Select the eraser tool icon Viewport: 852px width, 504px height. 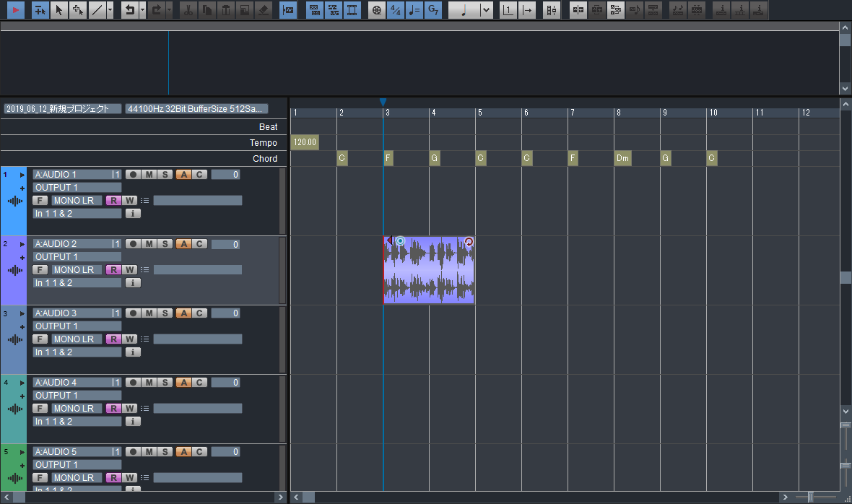coord(264,10)
